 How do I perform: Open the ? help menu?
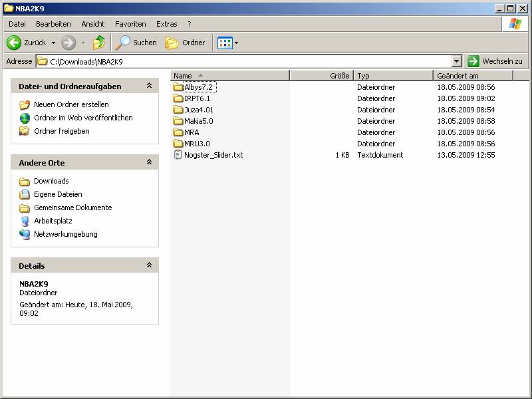point(190,24)
